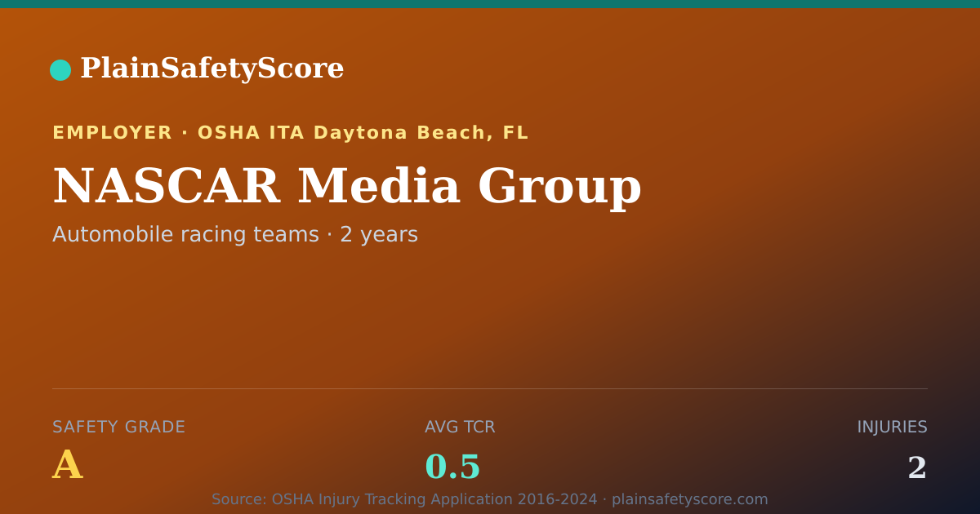The width and height of the screenshot is (980, 514).
Task: Click the PlainSafetyScore brand name
Action: click(x=212, y=69)
